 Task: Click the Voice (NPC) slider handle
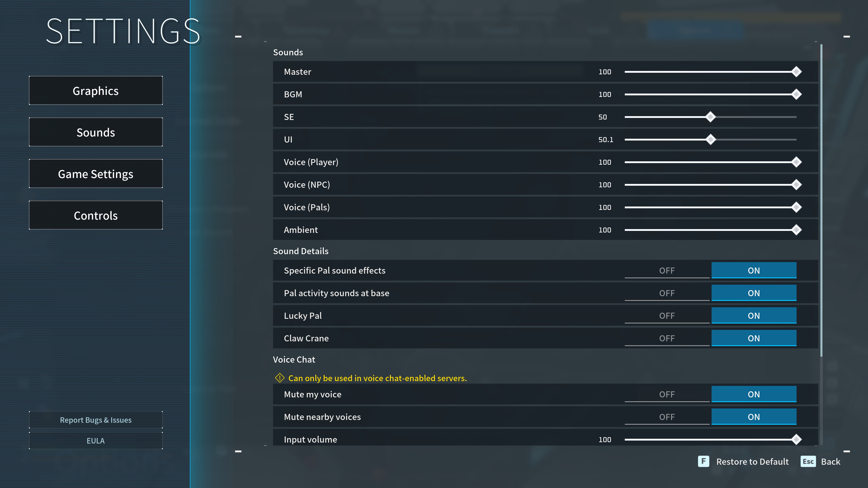click(x=796, y=185)
